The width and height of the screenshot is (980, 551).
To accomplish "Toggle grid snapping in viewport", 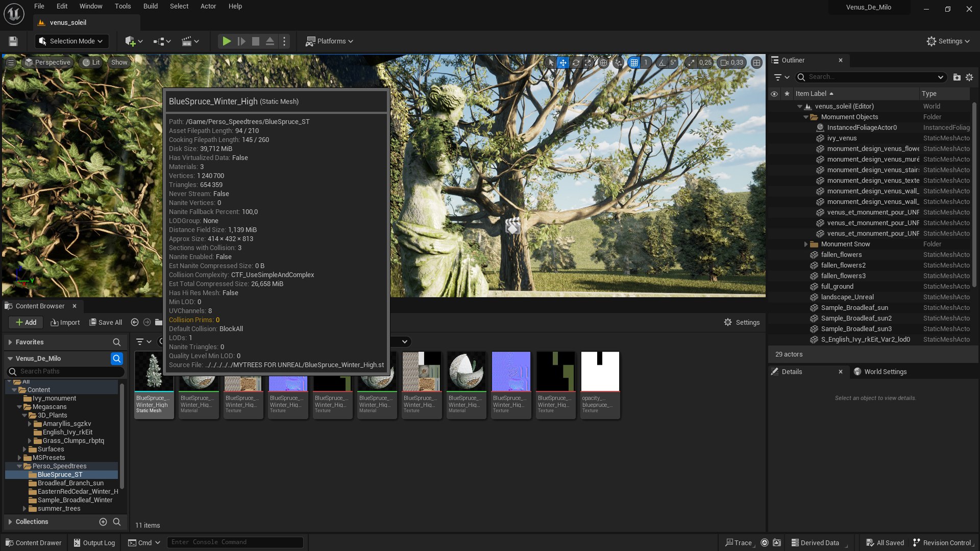I will click(634, 63).
